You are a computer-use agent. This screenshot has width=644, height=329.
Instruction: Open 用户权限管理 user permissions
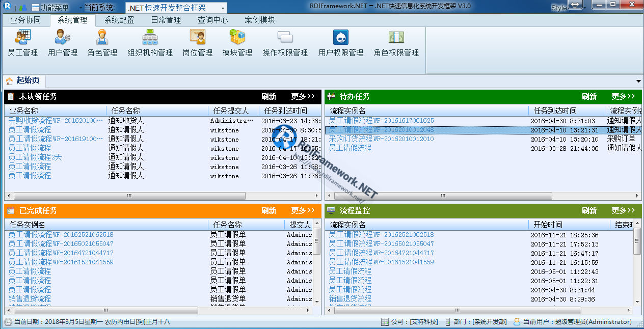340,43
